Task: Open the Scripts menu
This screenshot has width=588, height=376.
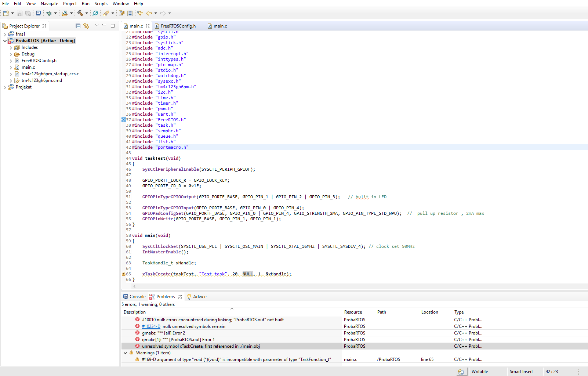Action: coord(101,4)
